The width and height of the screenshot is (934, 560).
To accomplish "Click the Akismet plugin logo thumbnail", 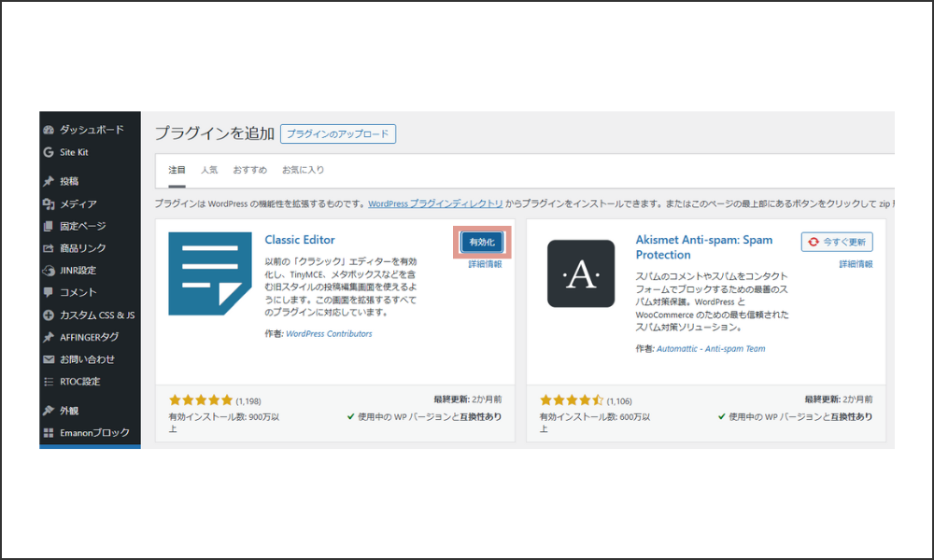I will pyautogui.click(x=581, y=273).
